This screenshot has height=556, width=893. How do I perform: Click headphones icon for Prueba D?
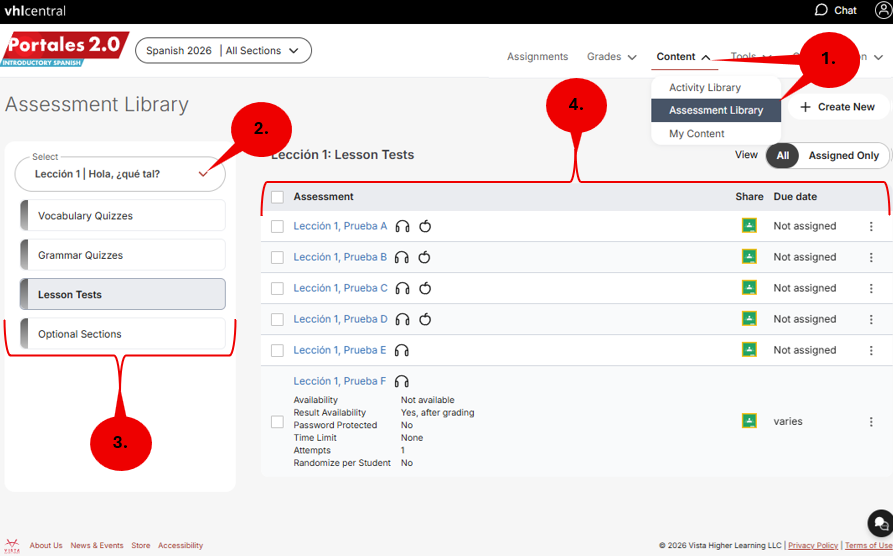pos(403,319)
